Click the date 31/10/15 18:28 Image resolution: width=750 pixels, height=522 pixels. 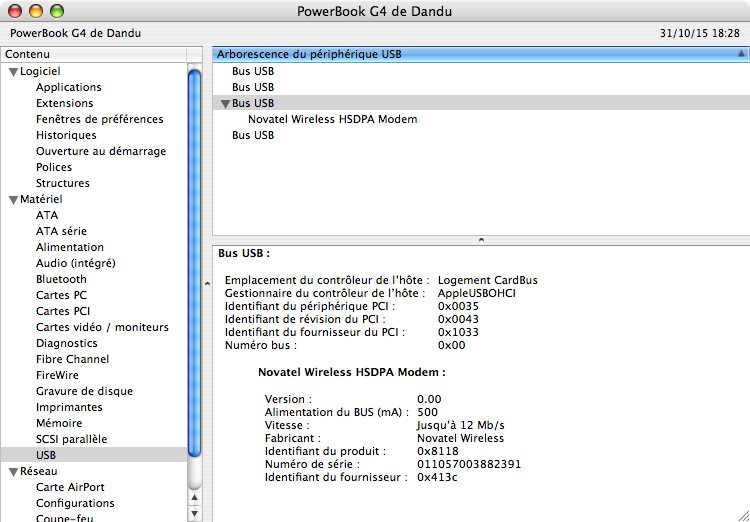pos(700,33)
